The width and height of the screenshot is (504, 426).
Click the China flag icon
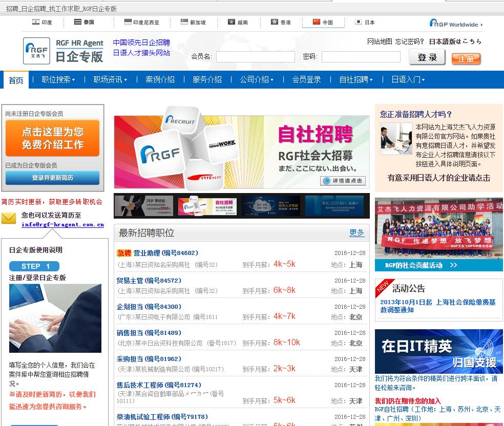click(317, 22)
